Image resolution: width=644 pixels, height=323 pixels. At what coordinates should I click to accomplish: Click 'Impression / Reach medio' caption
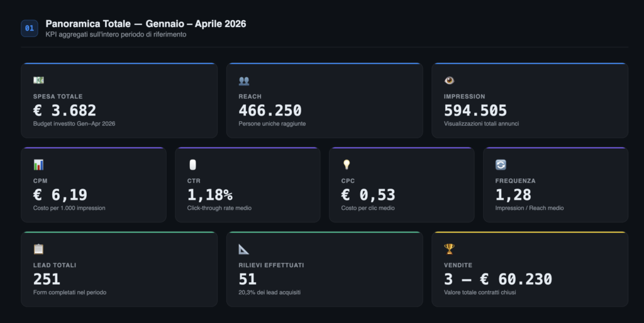[530, 208]
